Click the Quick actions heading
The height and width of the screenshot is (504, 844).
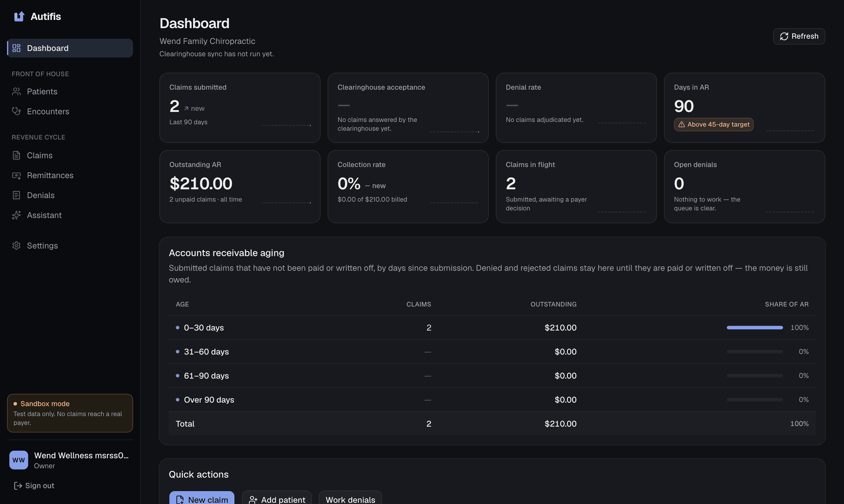click(x=198, y=474)
